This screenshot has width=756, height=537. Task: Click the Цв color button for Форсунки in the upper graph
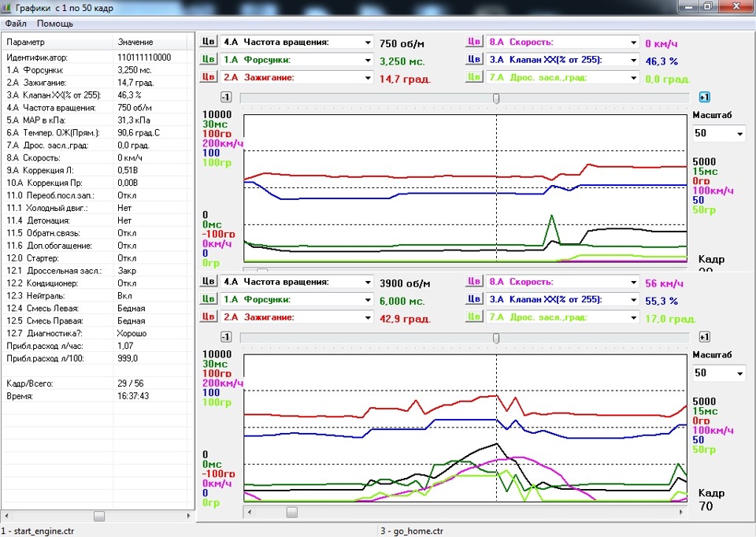208,59
